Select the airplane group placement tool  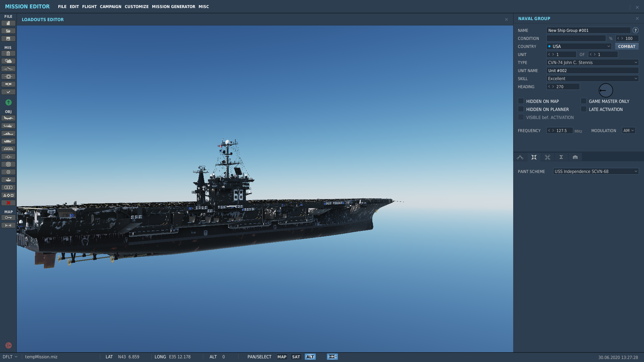click(8, 118)
